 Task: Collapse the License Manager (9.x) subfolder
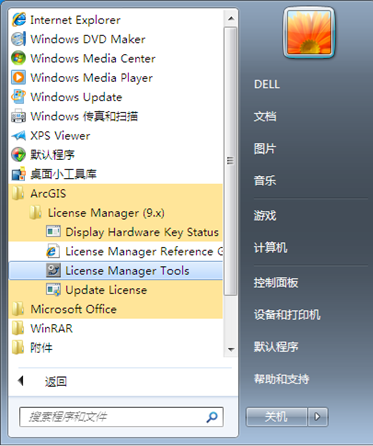[x=115, y=213]
